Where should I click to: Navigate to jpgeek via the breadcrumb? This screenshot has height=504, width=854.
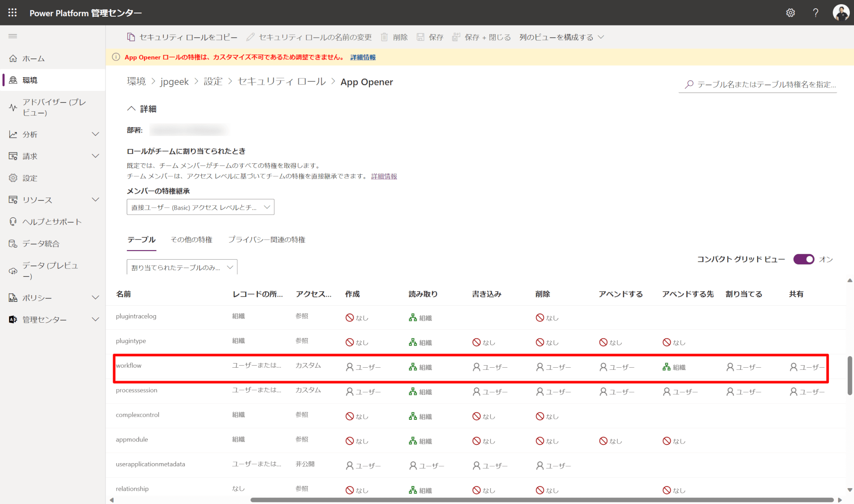point(174,81)
